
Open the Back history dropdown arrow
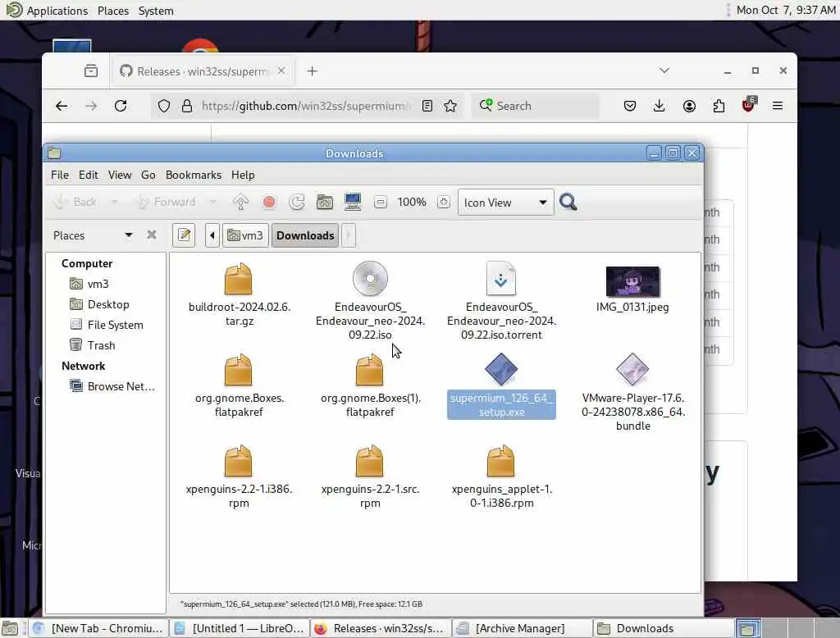[114, 202]
